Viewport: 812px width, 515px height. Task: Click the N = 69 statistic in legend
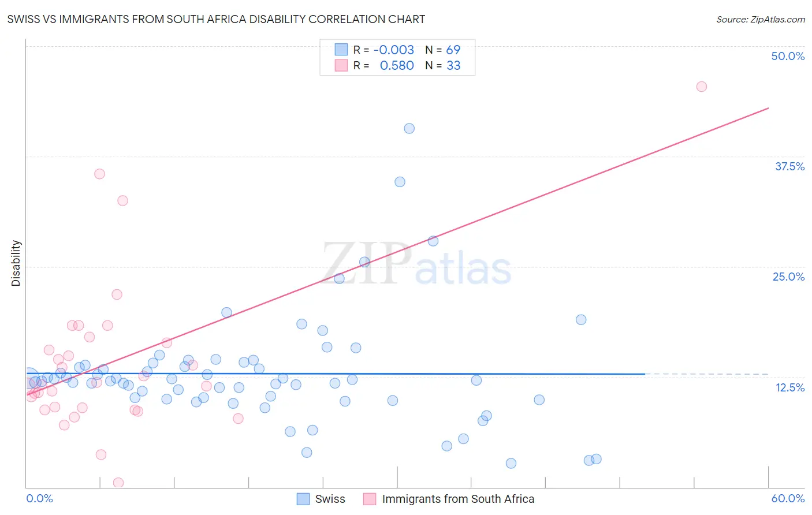click(x=443, y=50)
